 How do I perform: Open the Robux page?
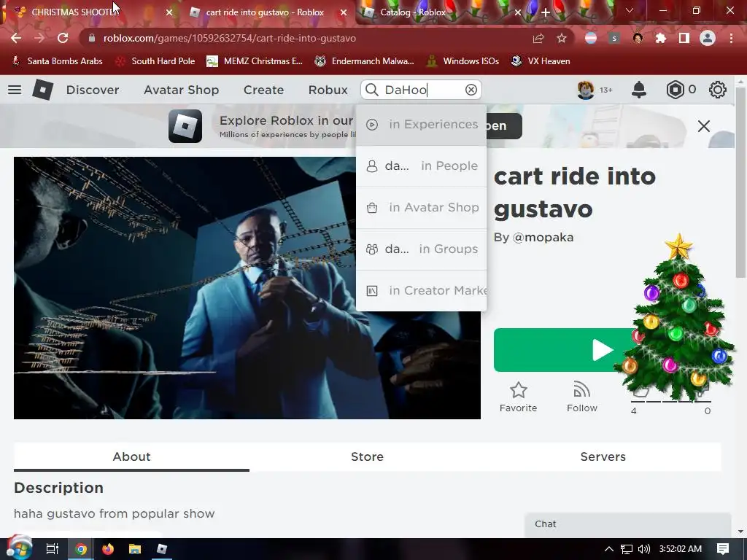click(328, 90)
